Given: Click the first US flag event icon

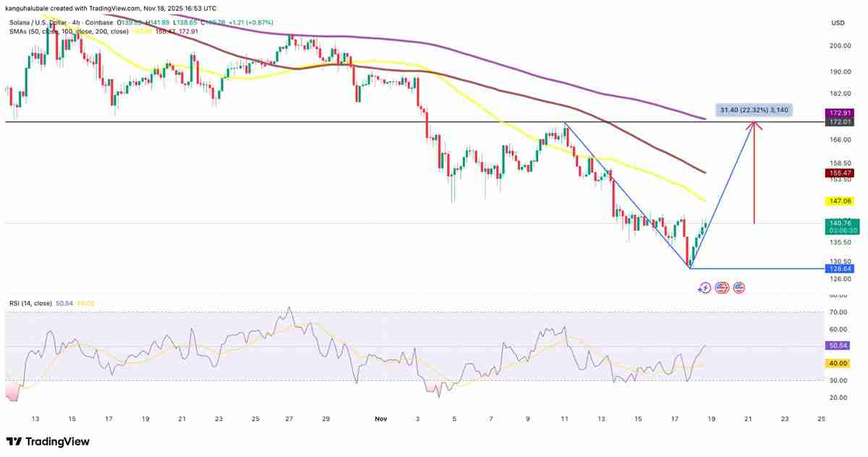Looking at the screenshot, I should [x=721, y=288].
